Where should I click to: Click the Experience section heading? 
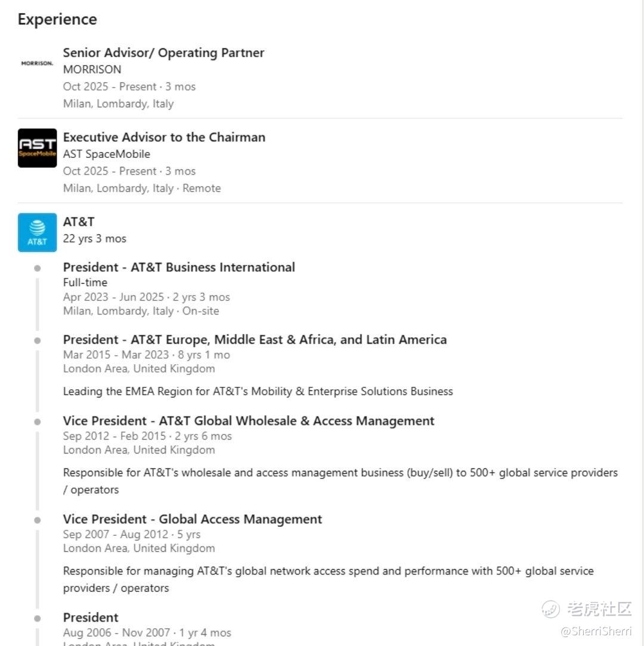[x=57, y=19]
